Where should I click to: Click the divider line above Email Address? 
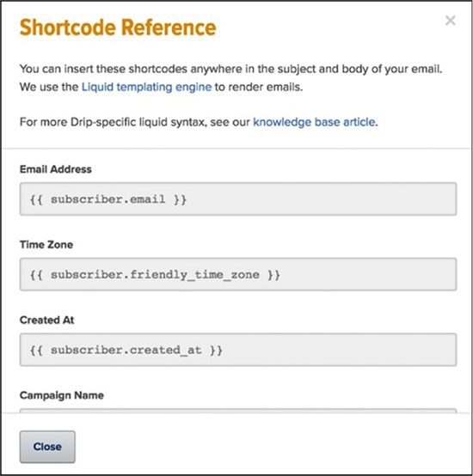tap(236, 149)
